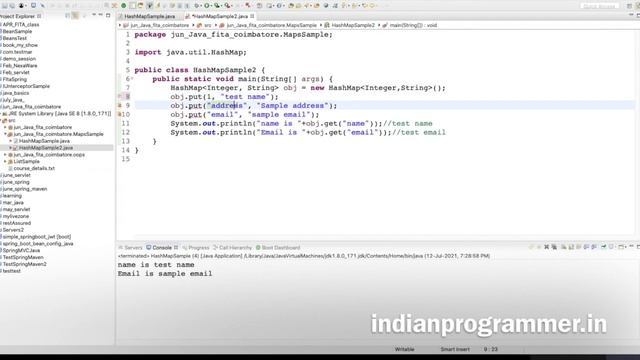Image resolution: width=640 pixels, height=360 pixels.
Task: Open the Call Hierarchy view tab
Action: [x=233, y=247]
